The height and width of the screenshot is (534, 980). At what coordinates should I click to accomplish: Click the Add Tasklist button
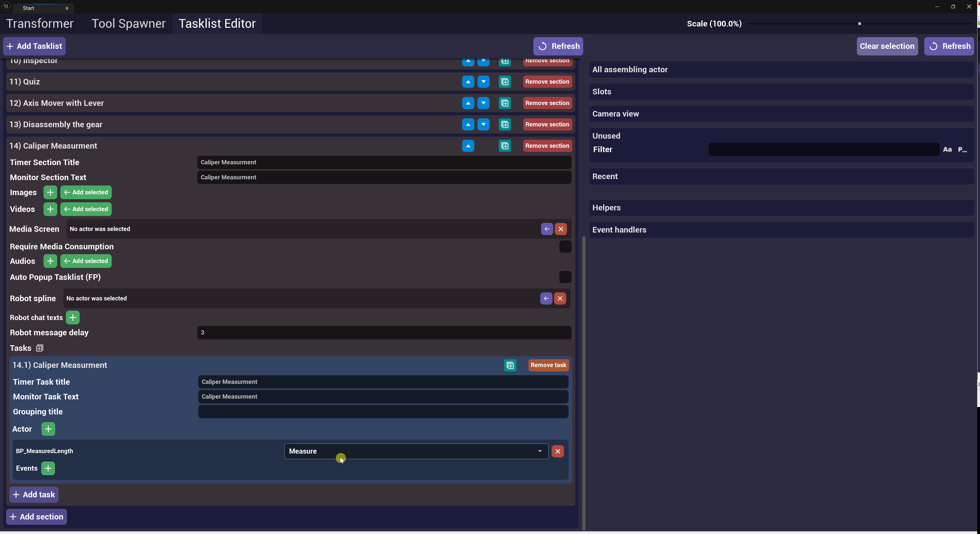click(x=34, y=46)
